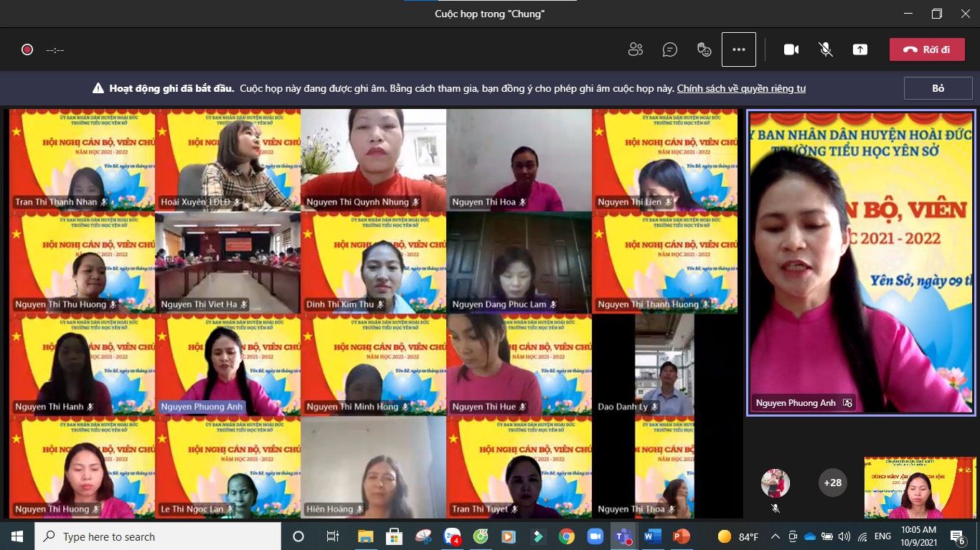Open the participants list panel
Image resolution: width=980 pixels, height=550 pixels.
pos(635,49)
